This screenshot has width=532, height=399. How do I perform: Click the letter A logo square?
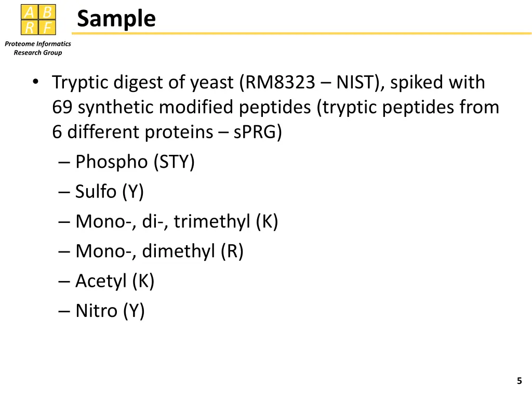(x=29, y=12)
